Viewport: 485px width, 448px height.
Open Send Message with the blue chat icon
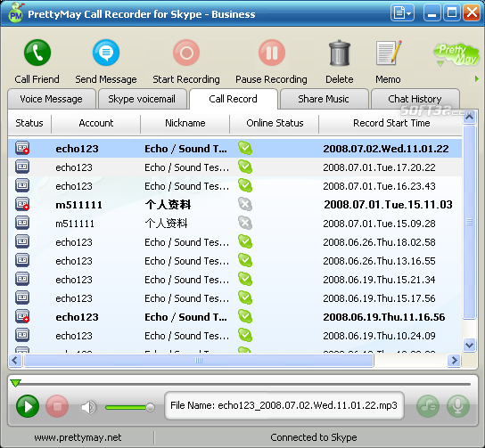106,53
